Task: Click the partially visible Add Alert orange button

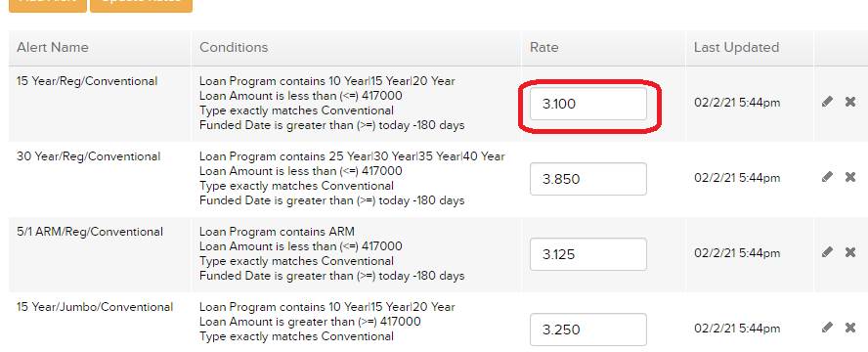Action: coord(48,5)
